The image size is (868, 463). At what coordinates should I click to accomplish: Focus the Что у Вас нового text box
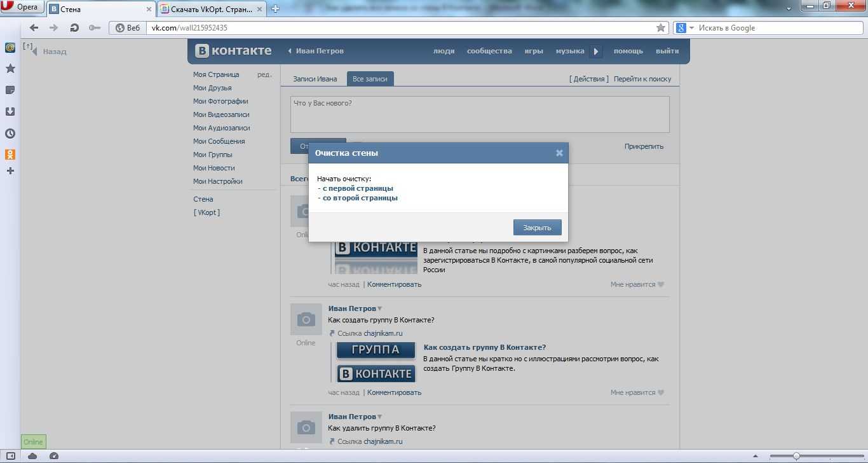480,114
